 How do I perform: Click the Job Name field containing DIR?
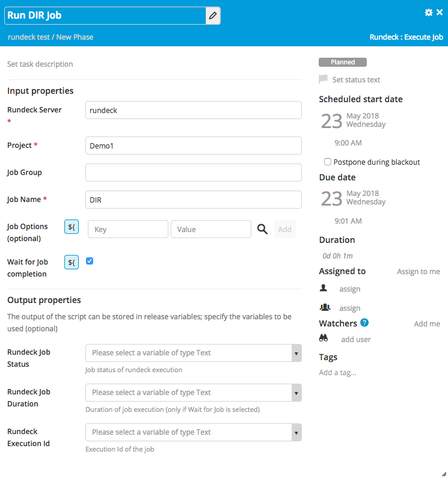click(x=194, y=200)
